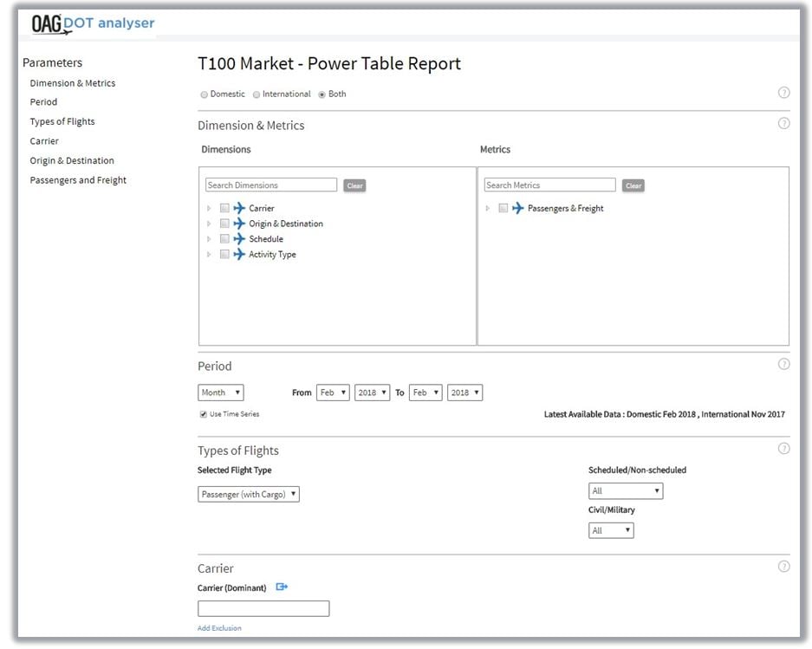Check the Schedule dimension checkbox

pyautogui.click(x=224, y=239)
